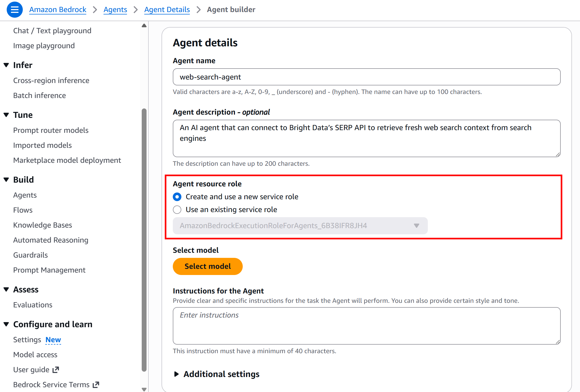Open Chat / Text playground
This screenshot has width=580, height=392.
tap(52, 31)
